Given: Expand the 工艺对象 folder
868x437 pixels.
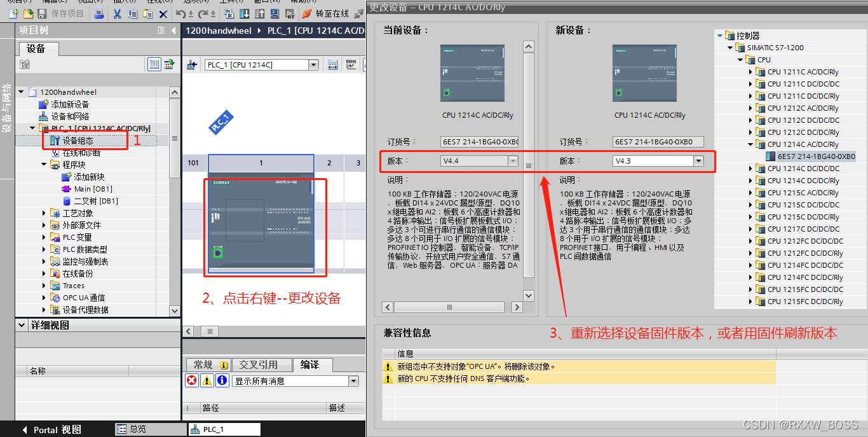Looking at the screenshot, I should pos(44,213).
